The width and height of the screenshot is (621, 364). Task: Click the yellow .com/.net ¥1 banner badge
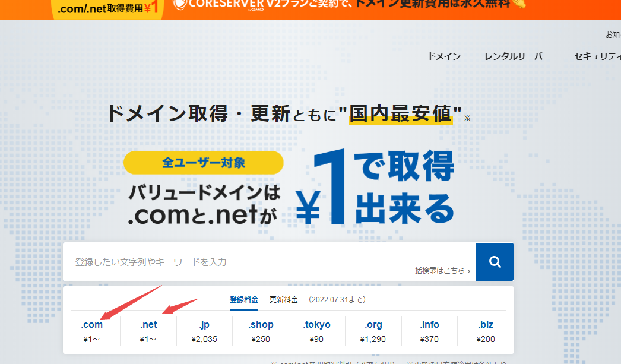click(109, 8)
